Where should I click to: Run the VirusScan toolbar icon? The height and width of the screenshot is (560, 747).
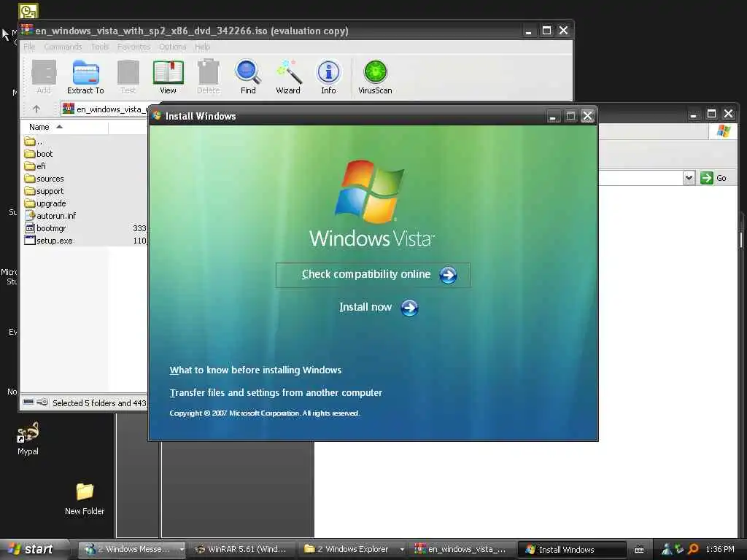[376, 77]
